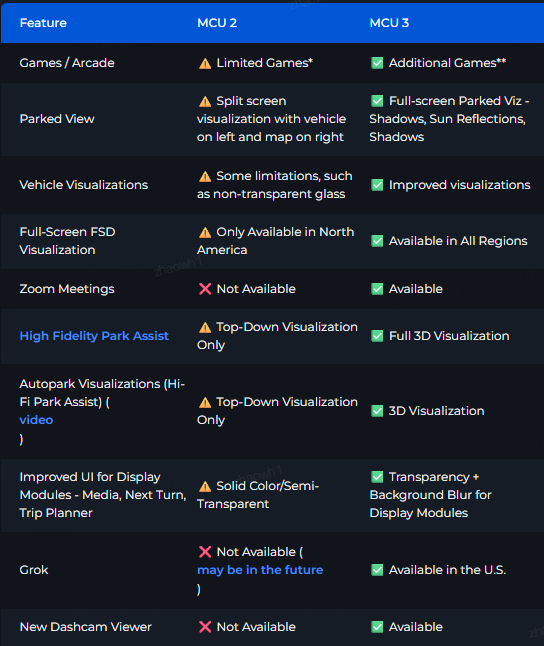The height and width of the screenshot is (646, 544).
Task: Follow the 'video' link in Autopark row
Action: coord(36,420)
